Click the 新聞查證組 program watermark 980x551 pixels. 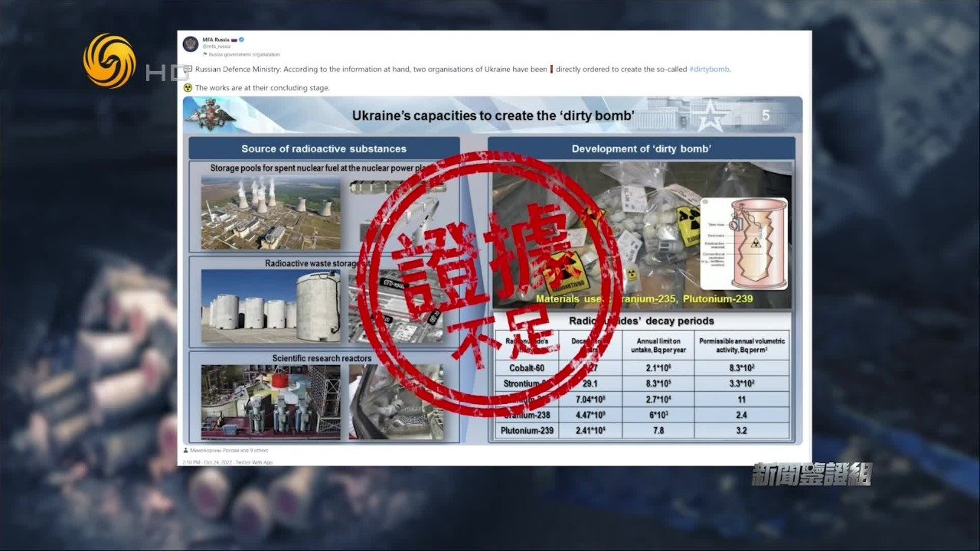(x=812, y=475)
